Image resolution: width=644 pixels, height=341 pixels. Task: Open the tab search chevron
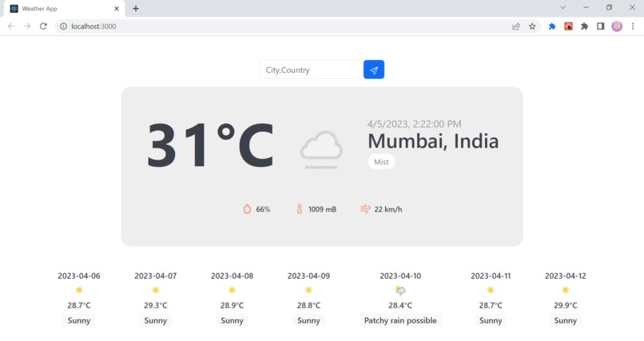pos(563,7)
